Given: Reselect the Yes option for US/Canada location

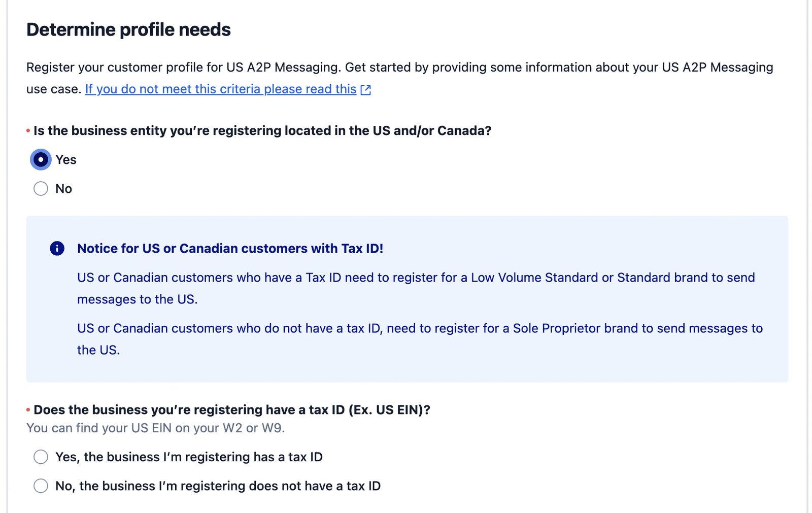Looking at the screenshot, I should coord(40,159).
